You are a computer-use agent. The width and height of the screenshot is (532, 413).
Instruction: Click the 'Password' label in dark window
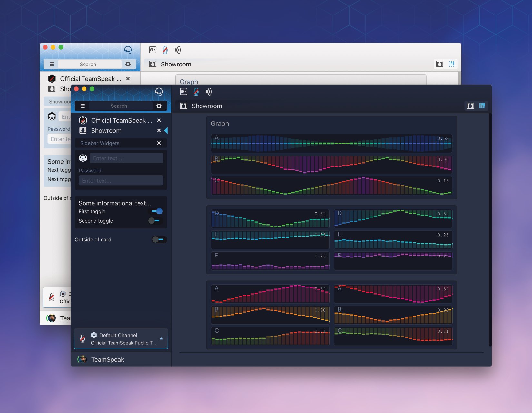click(90, 170)
